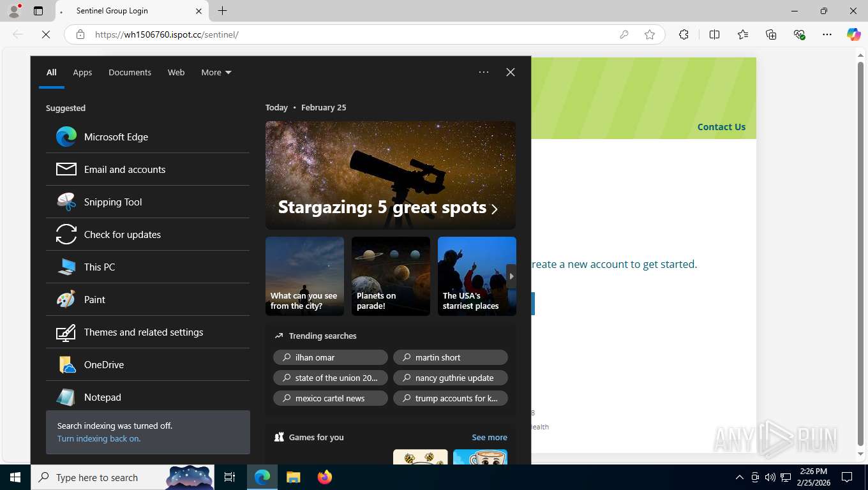Open Edge Extensions puzzle icon

click(x=684, y=34)
